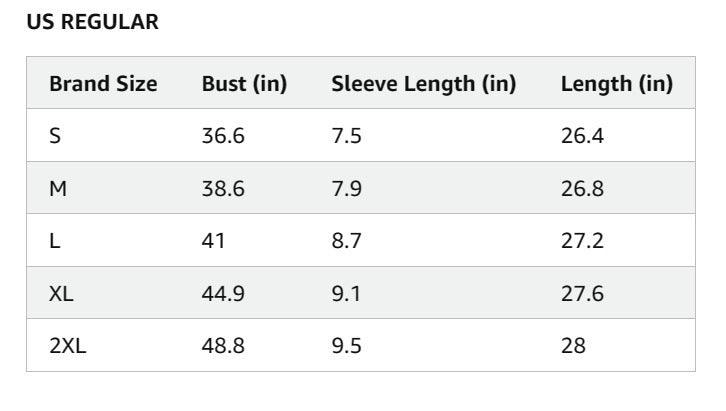This screenshot has width=726, height=411.
Task: Select the M brand size cell
Action: pos(58,188)
